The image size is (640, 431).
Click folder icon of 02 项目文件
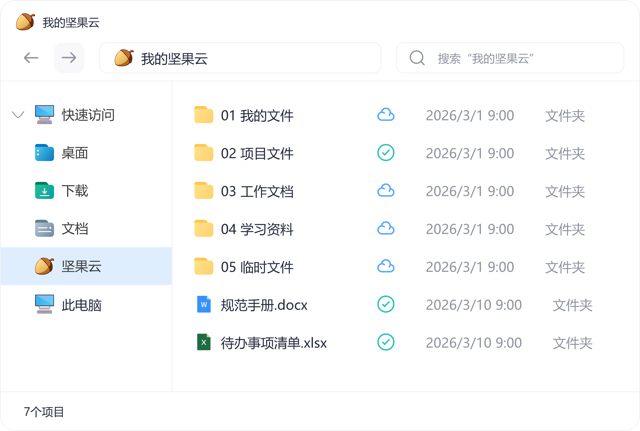tap(204, 153)
